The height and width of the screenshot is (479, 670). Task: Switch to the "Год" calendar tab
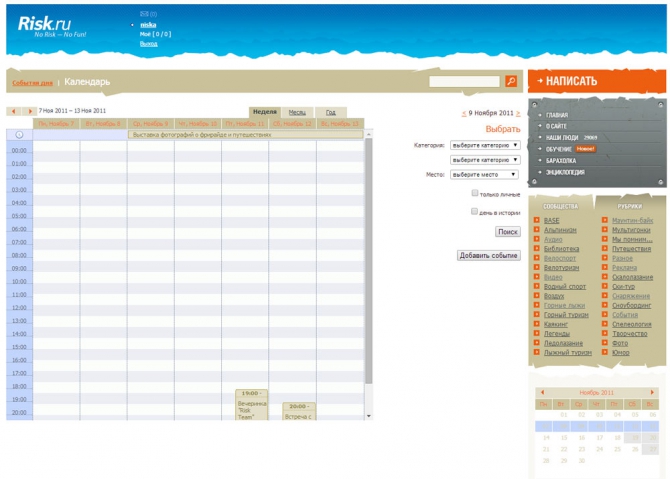(331, 112)
